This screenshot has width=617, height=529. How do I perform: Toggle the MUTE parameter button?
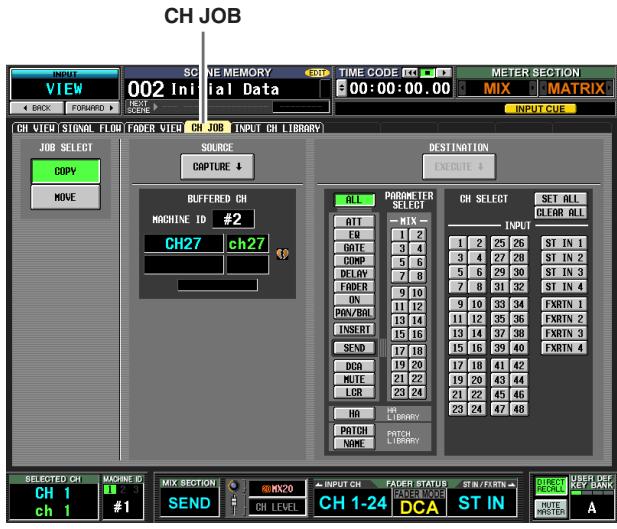[x=354, y=379]
